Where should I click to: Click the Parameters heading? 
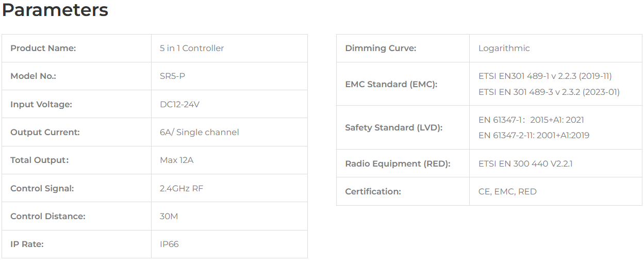pos(55,10)
